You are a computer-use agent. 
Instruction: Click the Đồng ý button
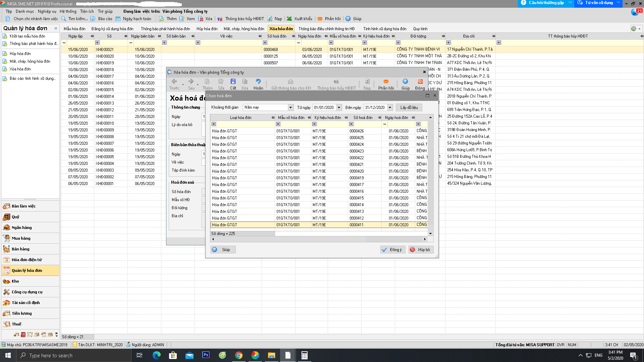pos(393,250)
